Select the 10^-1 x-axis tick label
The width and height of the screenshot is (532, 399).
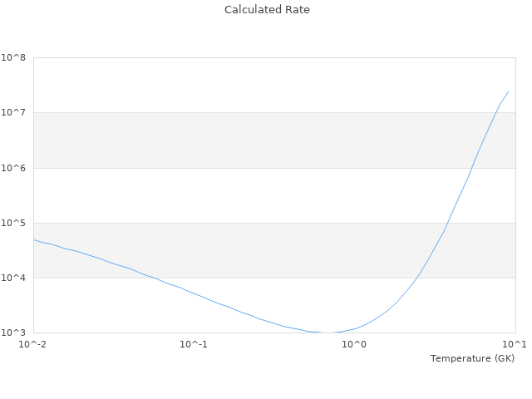point(194,345)
